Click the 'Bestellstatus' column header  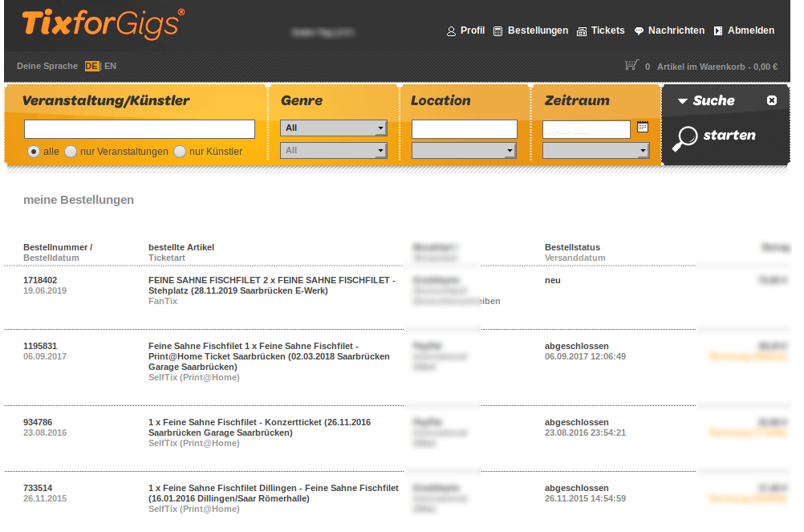click(x=572, y=247)
